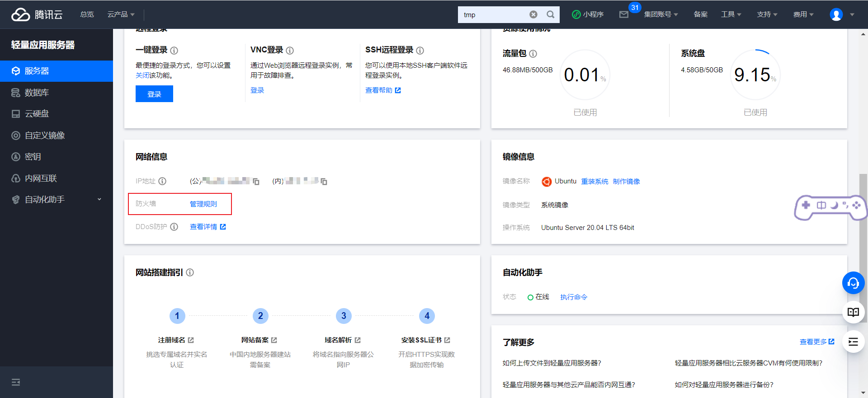Show info for DDoS防护
This screenshot has width=868, height=398.
pyautogui.click(x=174, y=227)
